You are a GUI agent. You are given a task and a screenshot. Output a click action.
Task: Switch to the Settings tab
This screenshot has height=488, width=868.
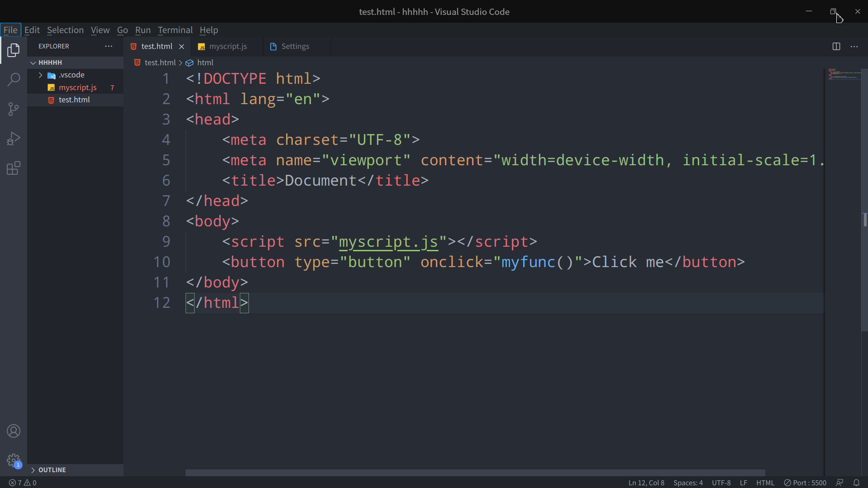coord(296,46)
